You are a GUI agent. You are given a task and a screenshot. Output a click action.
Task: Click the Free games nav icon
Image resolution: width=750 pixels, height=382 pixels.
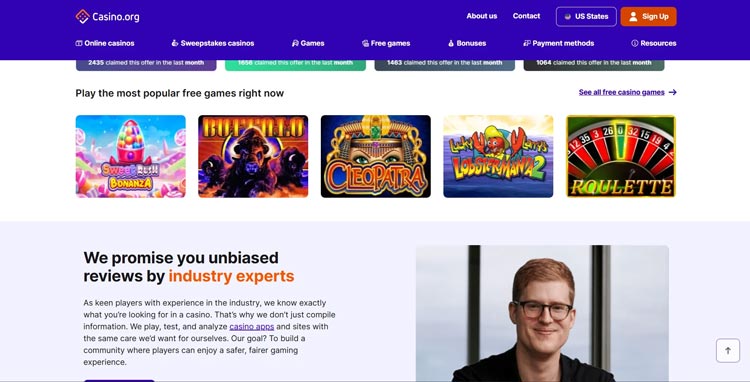tap(365, 43)
